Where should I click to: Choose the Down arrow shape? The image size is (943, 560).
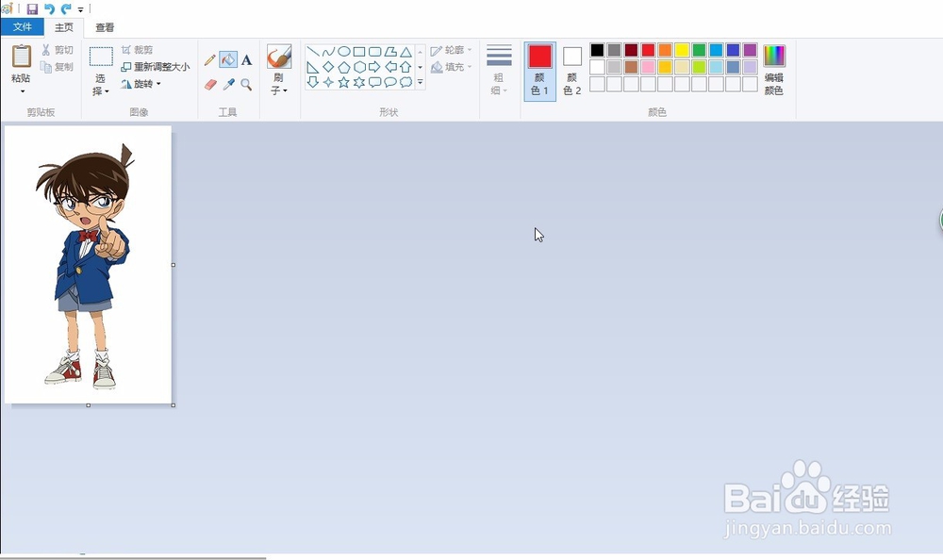(313, 82)
